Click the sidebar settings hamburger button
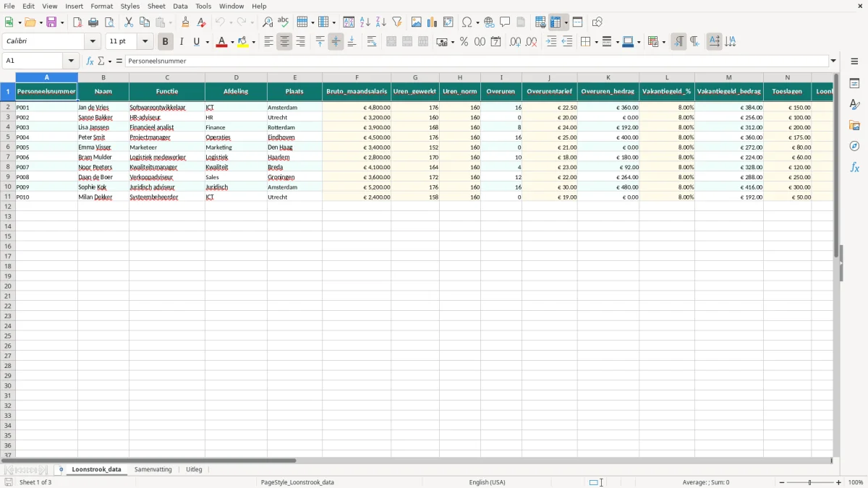Image resolution: width=868 pixels, height=488 pixels. 854,61
